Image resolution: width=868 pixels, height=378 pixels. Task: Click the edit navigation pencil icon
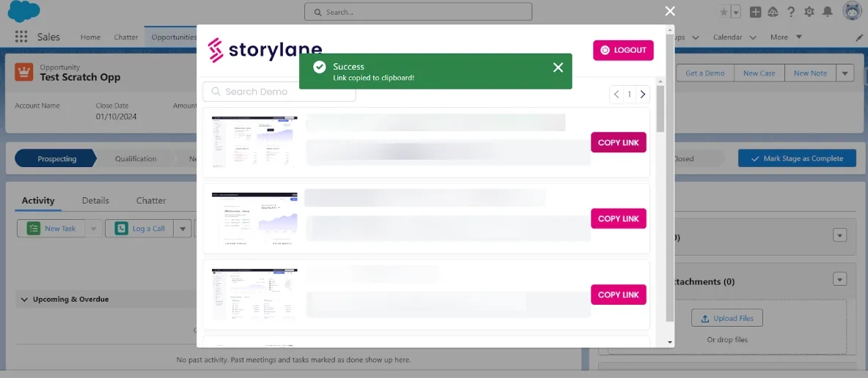pyautogui.click(x=859, y=37)
